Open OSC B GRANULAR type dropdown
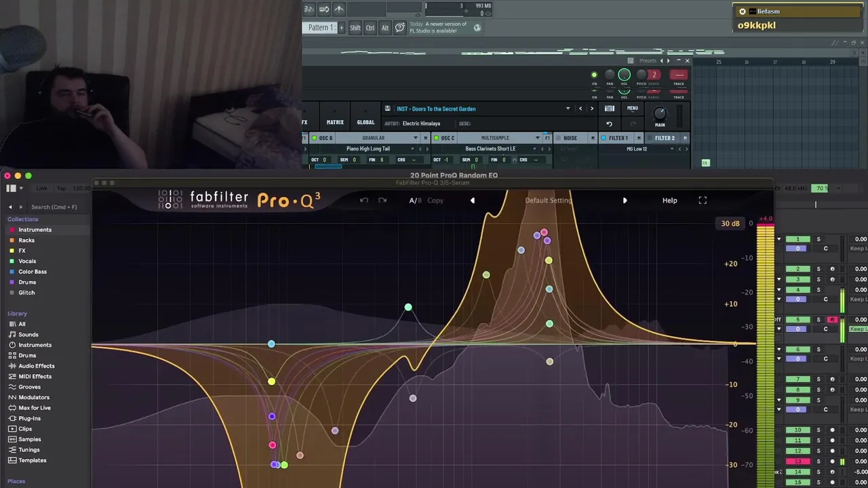The width and height of the screenshot is (868, 488). (x=416, y=138)
